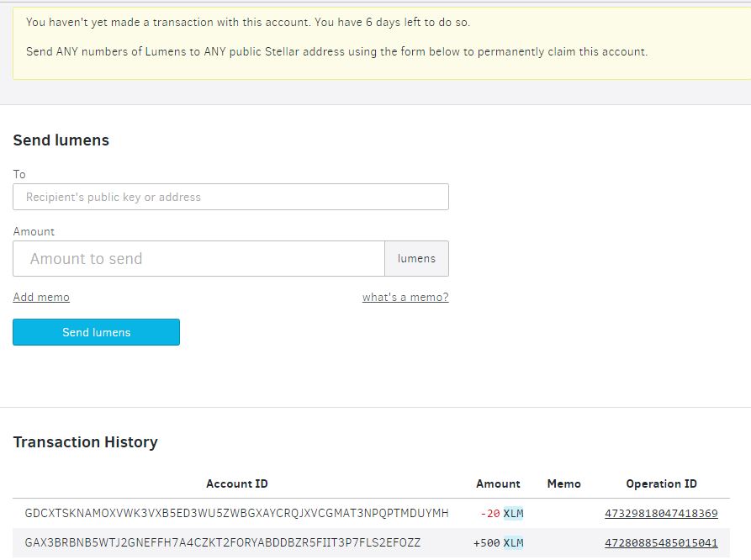The width and height of the screenshot is (751, 560).
Task: Open the Add memo link
Action: pos(41,298)
